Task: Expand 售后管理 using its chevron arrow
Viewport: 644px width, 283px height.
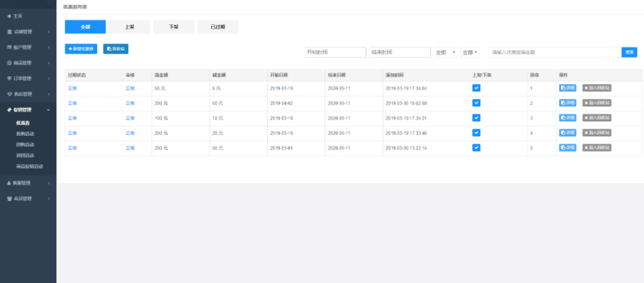Action: click(49, 94)
